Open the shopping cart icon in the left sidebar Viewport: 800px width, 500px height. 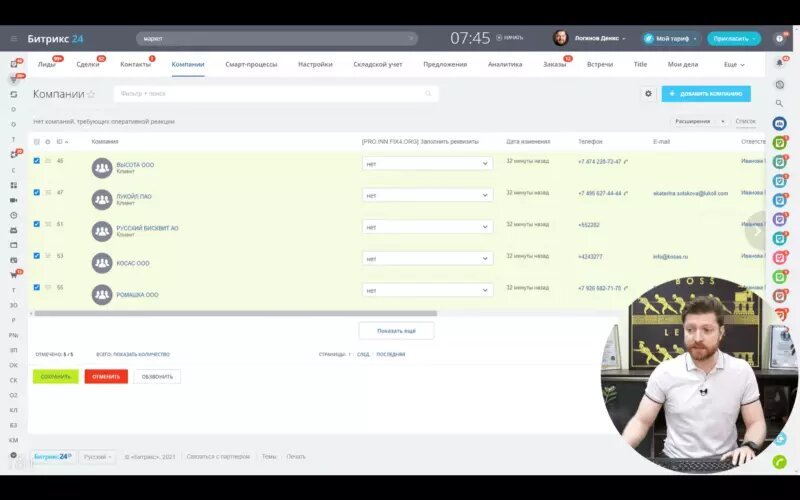click(14, 275)
